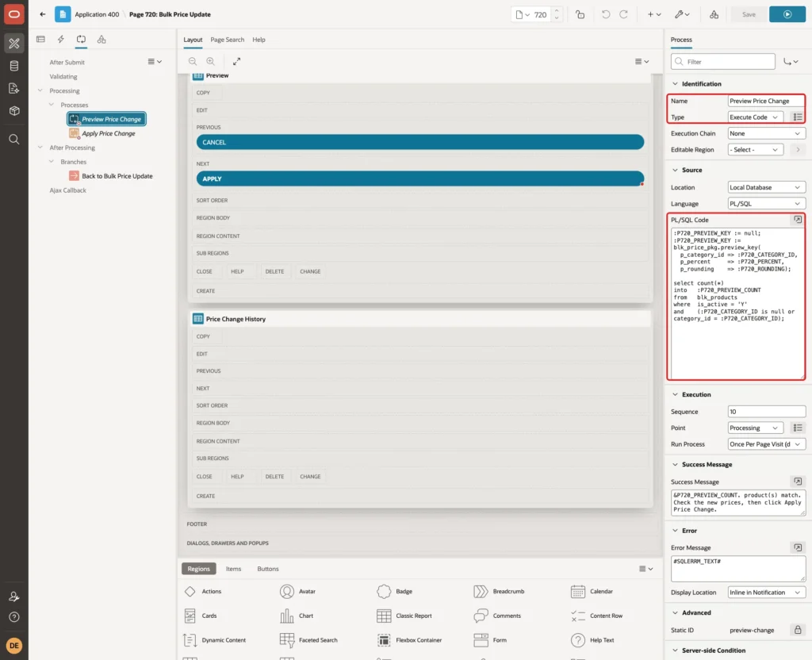
Task: Click the property Filter field
Action: 723,62
